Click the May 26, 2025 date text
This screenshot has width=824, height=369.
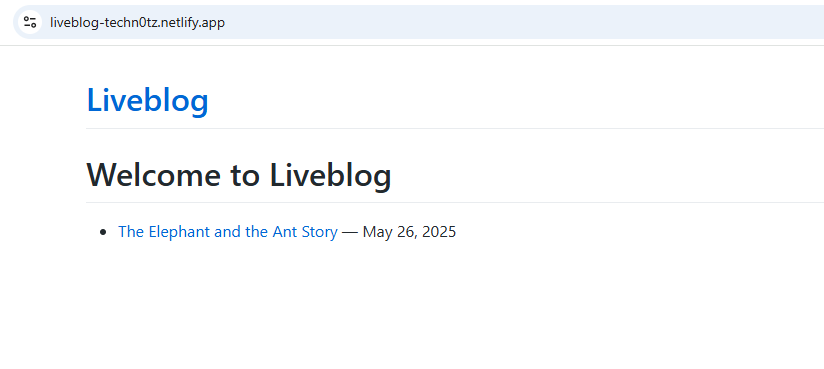point(409,232)
